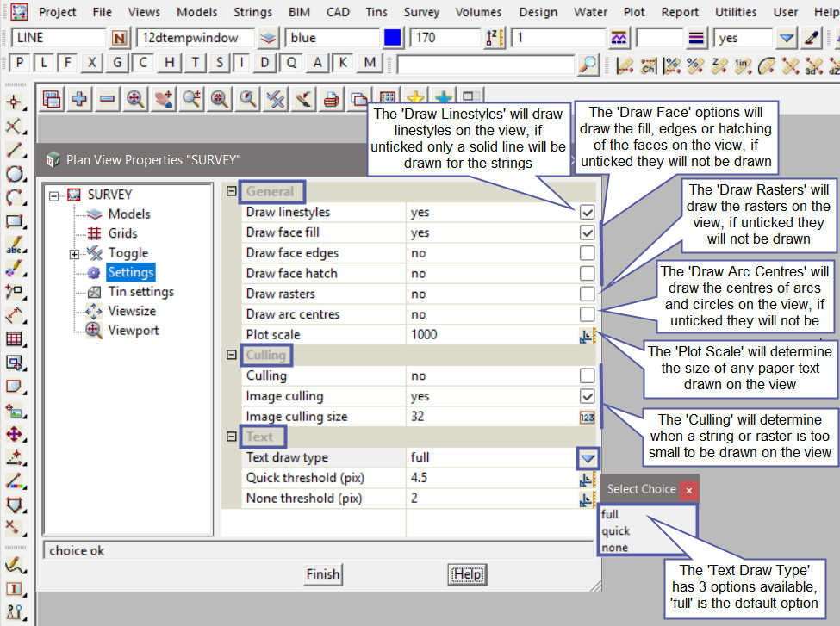Expand the Toggle tree node
This screenshot has height=626, width=840.
click(x=75, y=253)
